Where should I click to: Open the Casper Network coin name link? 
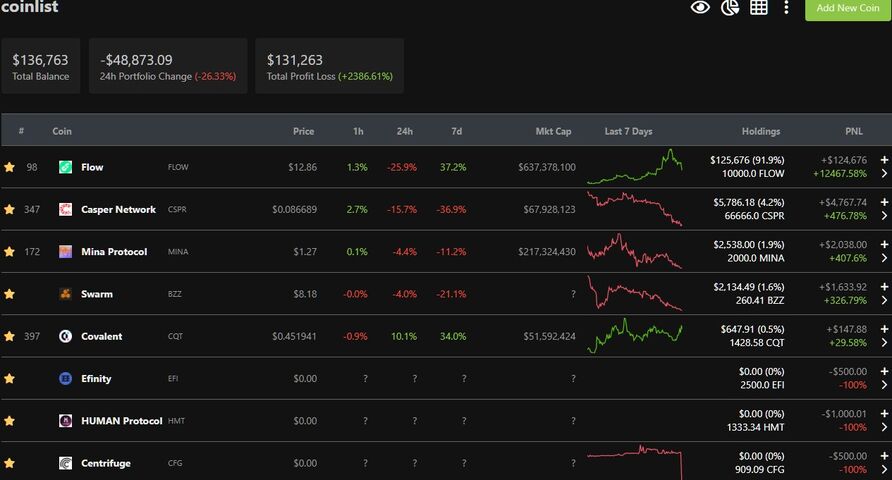pos(118,209)
